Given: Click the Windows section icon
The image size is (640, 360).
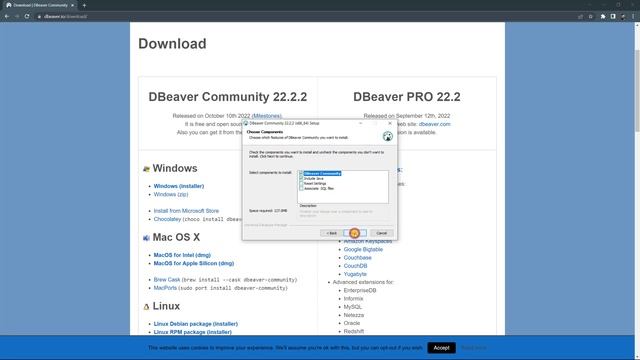Looking at the screenshot, I should click(146, 169).
